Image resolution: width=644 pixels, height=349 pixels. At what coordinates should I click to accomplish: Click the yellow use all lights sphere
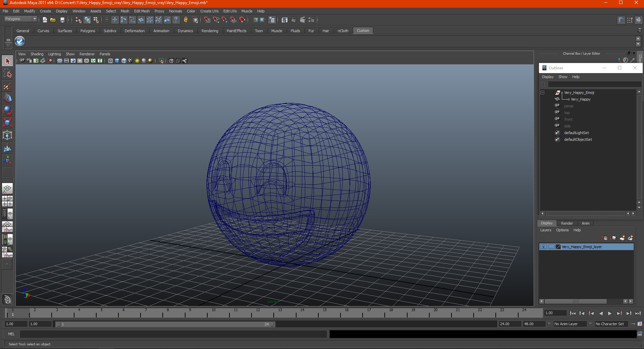click(137, 61)
